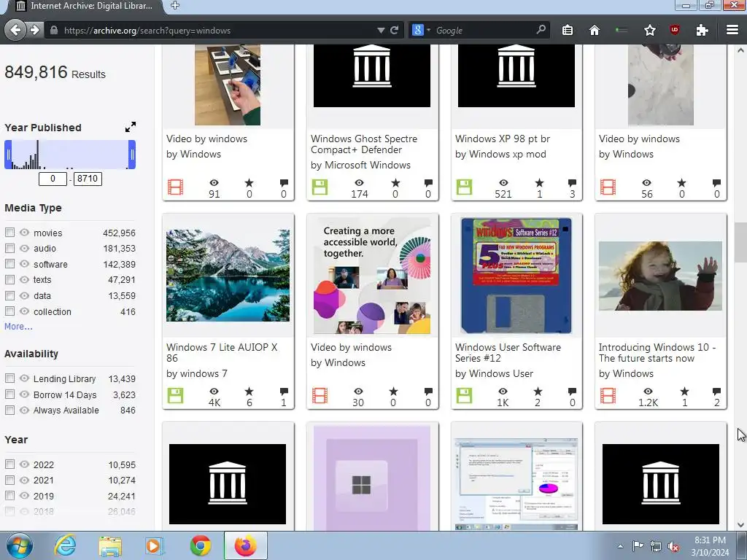Open Windows User Software Series #12 title

point(508,353)
